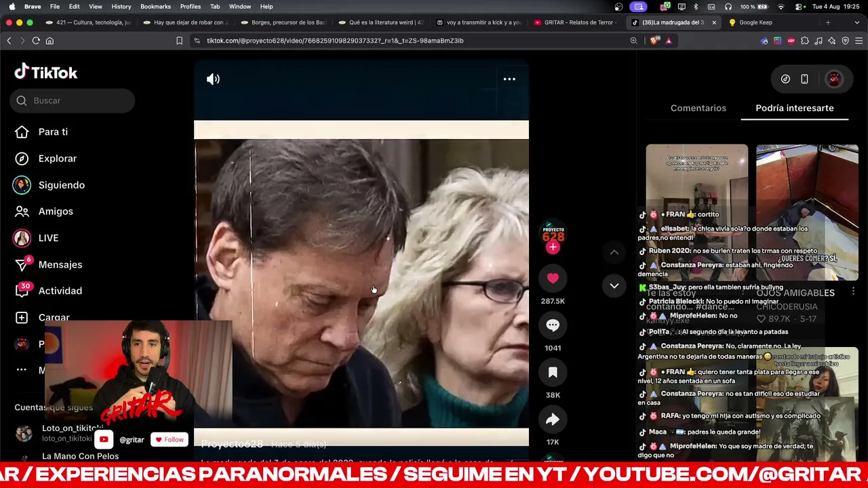Open the get TikTok coins icon
Image resolution: width=868 pixels, height=488 pixels.
[785, 79]
